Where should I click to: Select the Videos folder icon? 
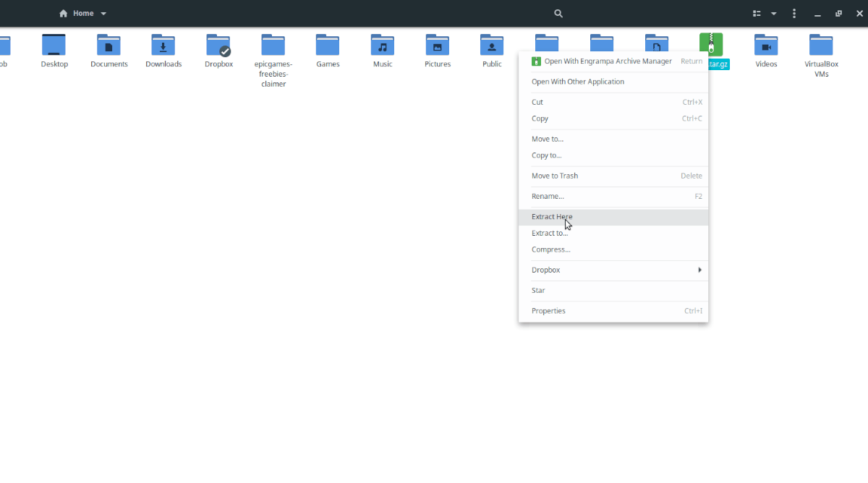coord(766,45)
